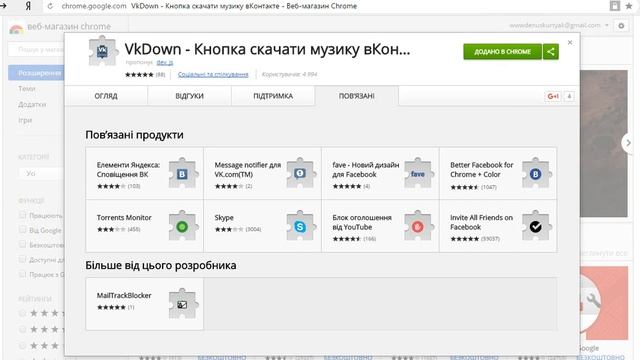
Task: Click VkDown star rating
Action: (139, 75)
